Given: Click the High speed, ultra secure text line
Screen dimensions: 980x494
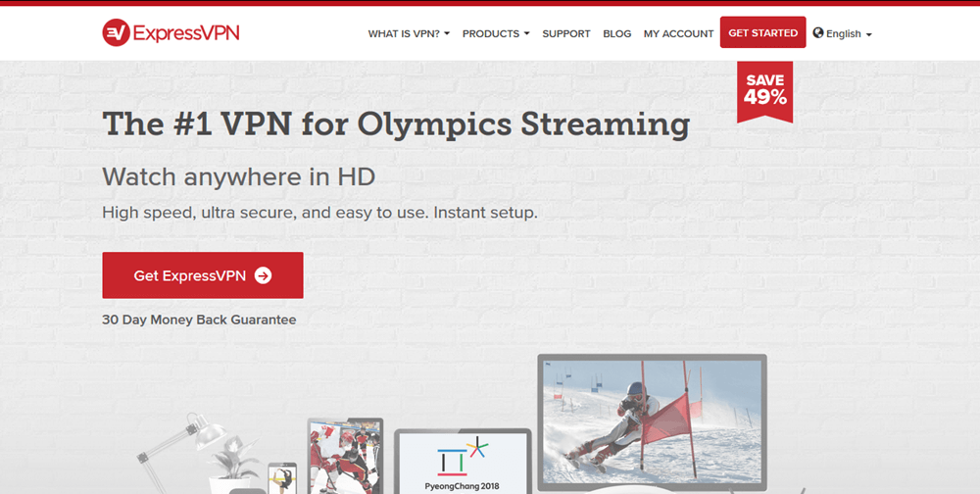Looking at the screenshot, I should [319, 213].
